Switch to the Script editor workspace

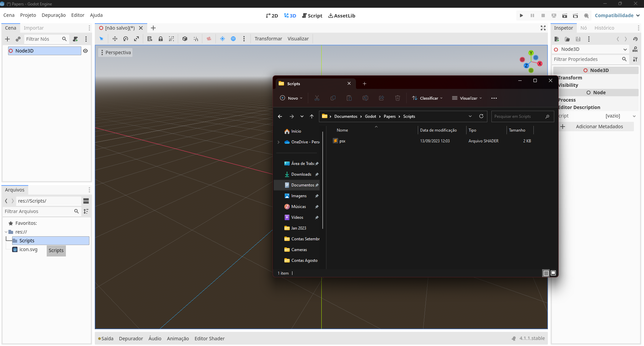coord(312,15)
